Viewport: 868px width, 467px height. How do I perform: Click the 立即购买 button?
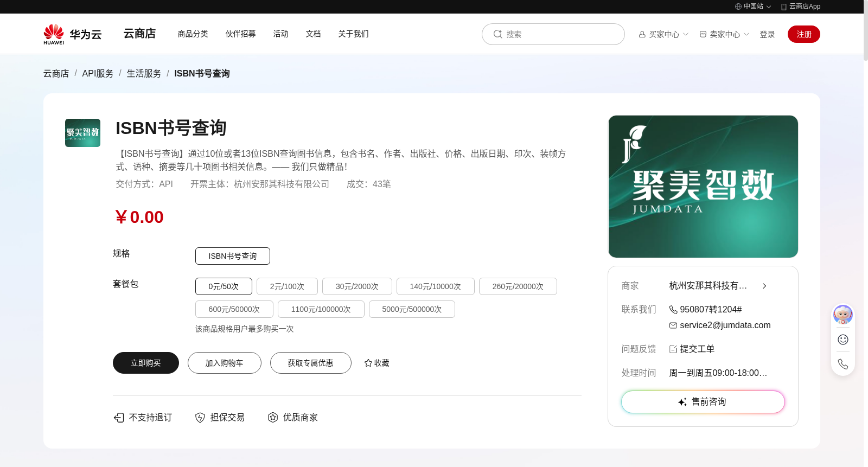click(x=146, y=363)
